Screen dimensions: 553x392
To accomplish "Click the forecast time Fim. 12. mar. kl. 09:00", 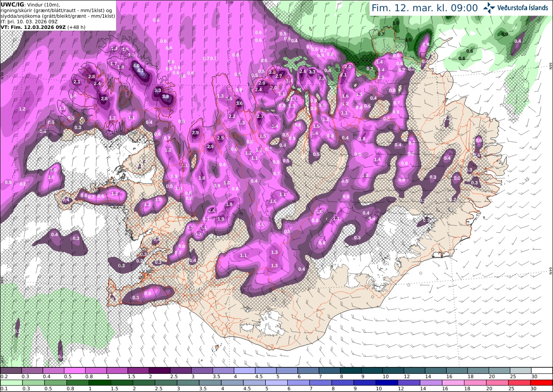I will pos(424,8).
